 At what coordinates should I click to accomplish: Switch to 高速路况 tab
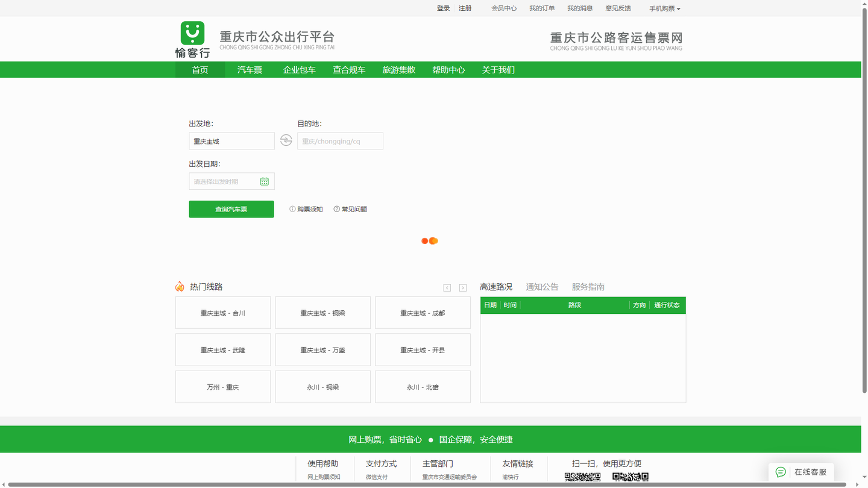[496, 287]
